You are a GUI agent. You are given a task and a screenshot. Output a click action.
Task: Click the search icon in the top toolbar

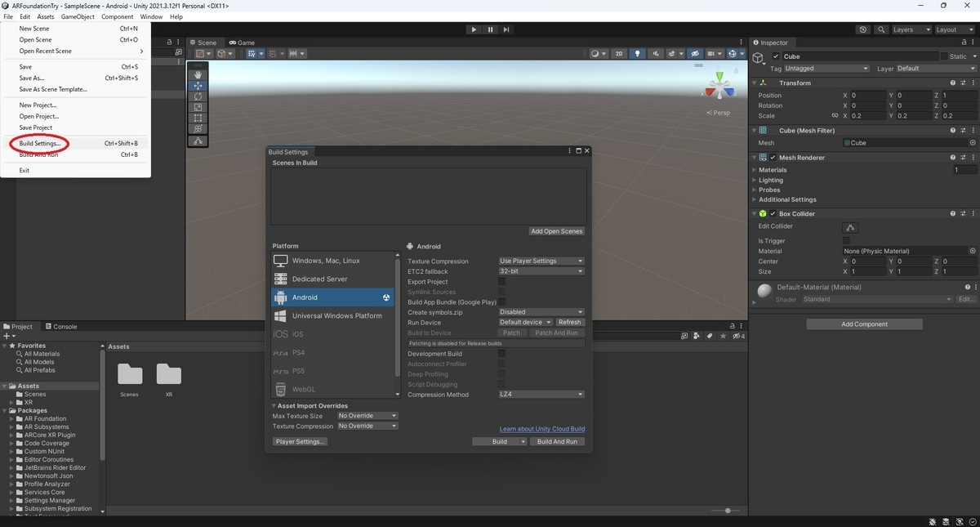click(881, 29)
